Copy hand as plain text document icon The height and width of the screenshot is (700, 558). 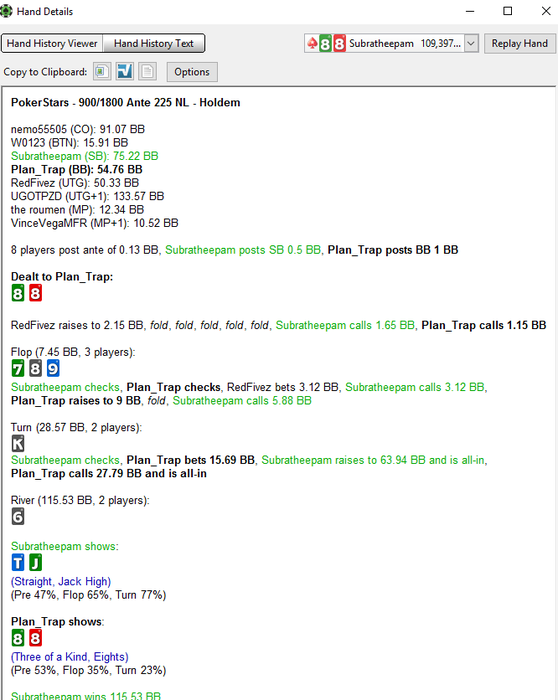pos(147,71)
